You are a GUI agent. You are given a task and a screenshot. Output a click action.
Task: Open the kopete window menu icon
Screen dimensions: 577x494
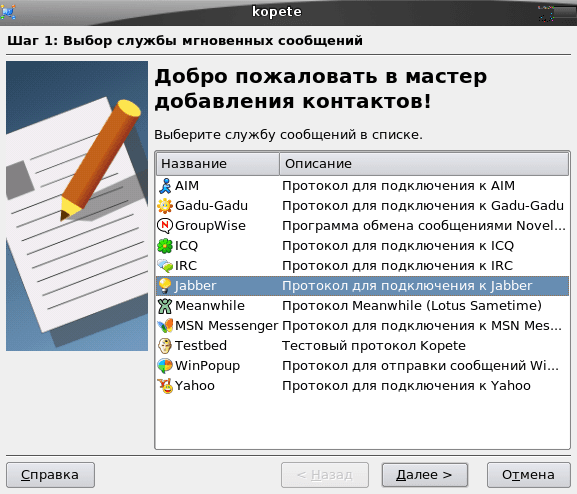8,12
